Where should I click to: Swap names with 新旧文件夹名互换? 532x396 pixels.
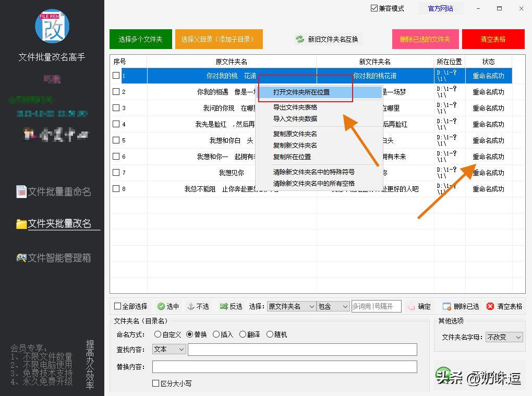[x=327, y=39]
